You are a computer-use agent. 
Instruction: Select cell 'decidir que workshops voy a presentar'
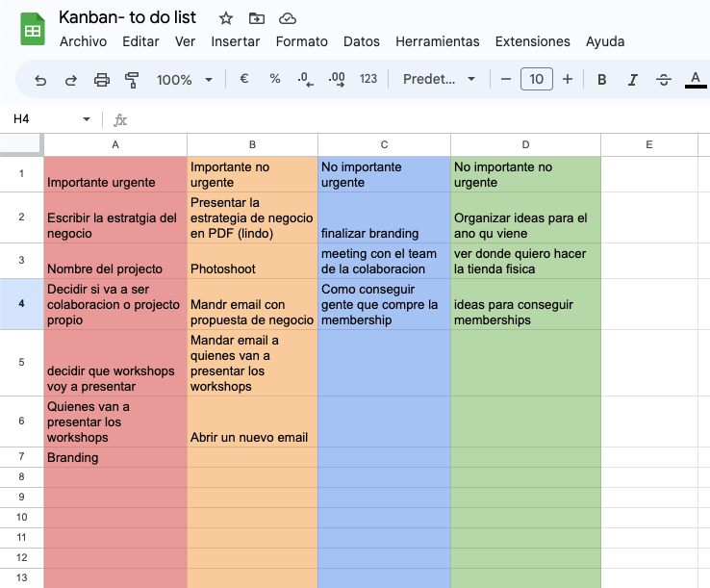(x=115, y=363)
